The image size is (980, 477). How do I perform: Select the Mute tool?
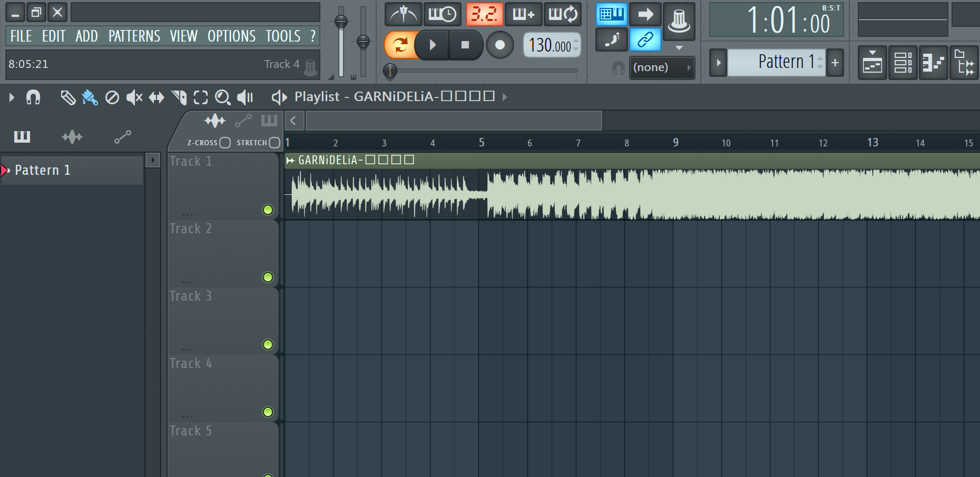tap(134, 97)
